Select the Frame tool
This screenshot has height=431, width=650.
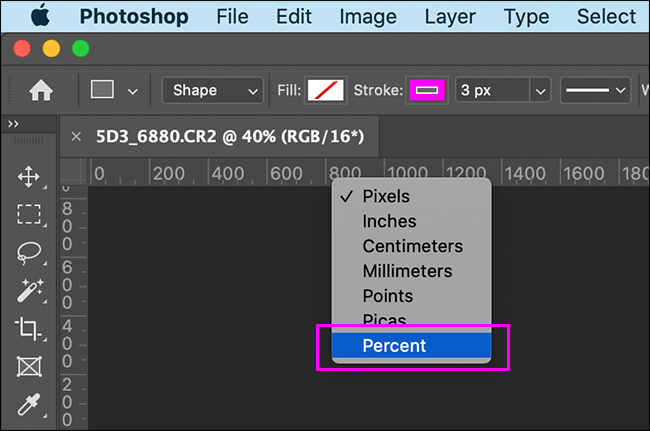(x=29, y=366)
